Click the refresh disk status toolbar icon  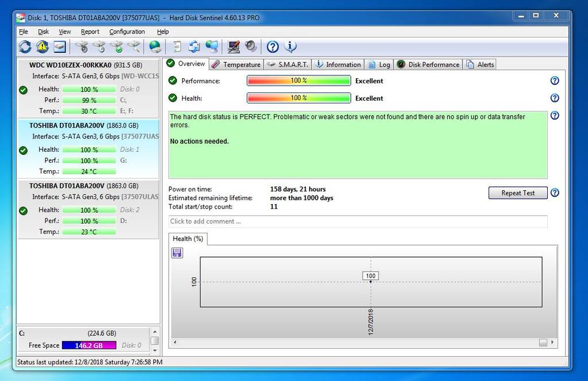point(25,47)
